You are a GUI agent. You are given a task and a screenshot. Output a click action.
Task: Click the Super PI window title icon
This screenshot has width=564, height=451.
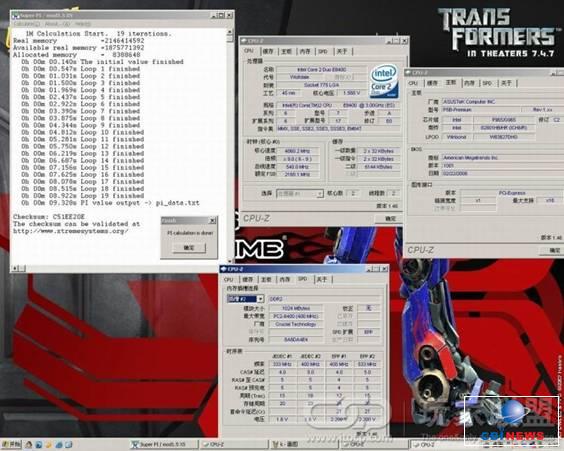point(15,15)
